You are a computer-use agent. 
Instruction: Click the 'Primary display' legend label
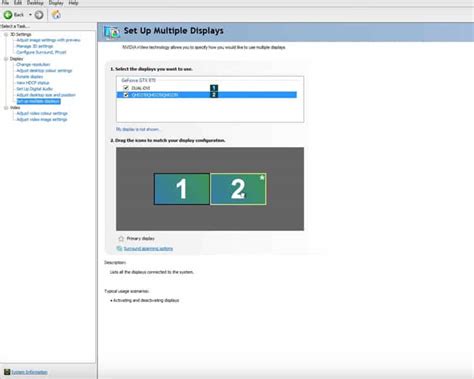click(140, 239)
